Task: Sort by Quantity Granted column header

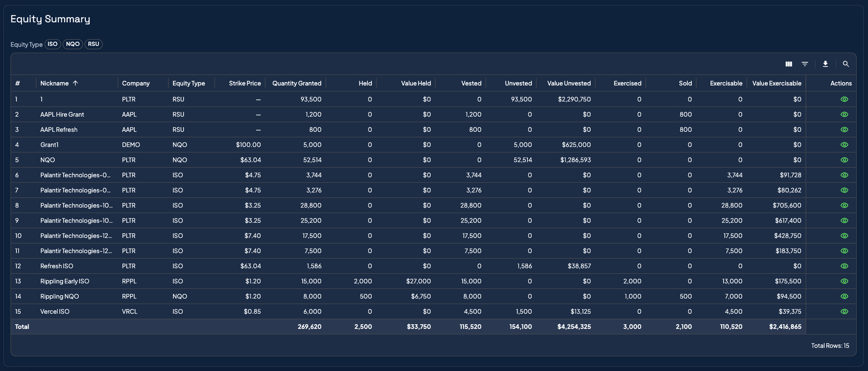Action: tap(297, 83)
